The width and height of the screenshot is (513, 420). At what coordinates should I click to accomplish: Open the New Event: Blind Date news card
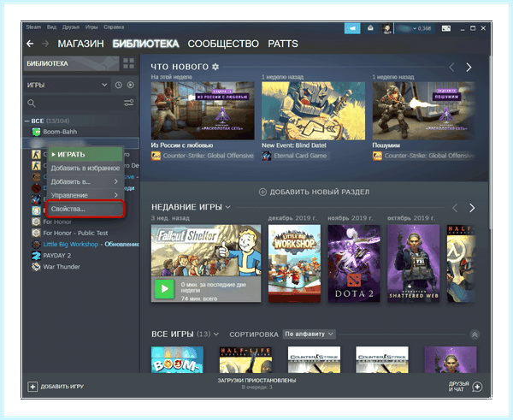(313, 110)
